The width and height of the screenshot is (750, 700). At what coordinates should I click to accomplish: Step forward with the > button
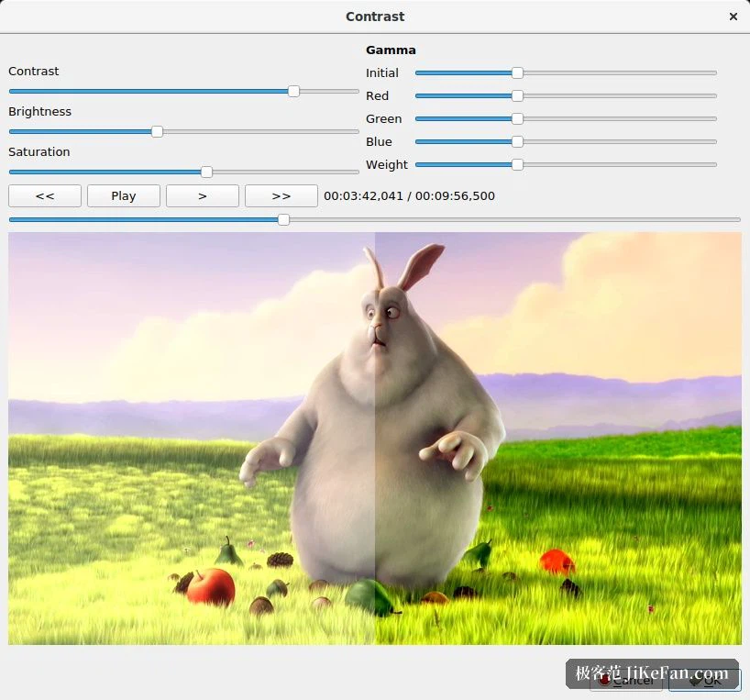tap(203, 196)
